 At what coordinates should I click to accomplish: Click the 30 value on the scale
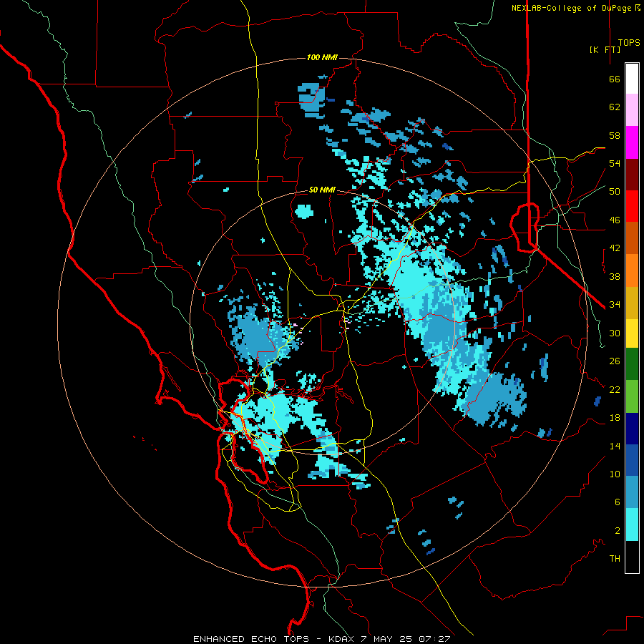(615, 333)
